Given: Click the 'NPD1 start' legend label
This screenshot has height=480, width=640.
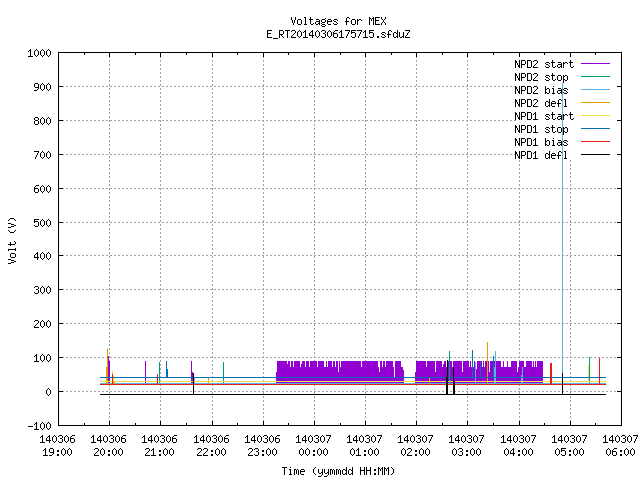Looking at the screenshot, I should pyautogui.click(x=544, y=116).
